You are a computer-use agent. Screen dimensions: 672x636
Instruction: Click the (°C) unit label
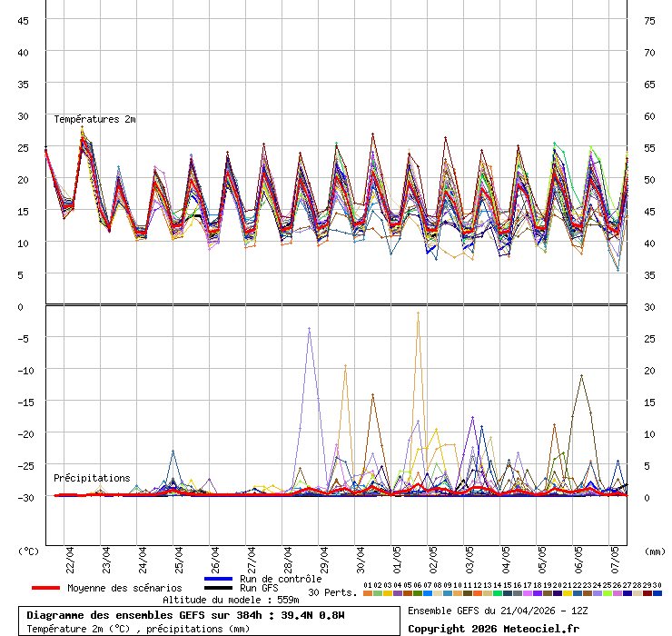(28, 551)
